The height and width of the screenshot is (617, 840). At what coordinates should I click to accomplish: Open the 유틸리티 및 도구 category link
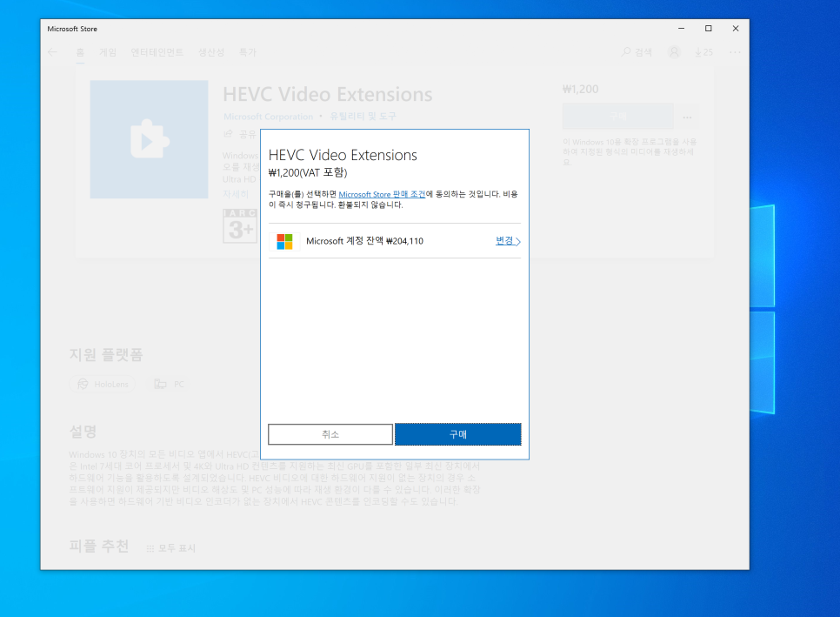pyautogui.click(x=363, y=117)
